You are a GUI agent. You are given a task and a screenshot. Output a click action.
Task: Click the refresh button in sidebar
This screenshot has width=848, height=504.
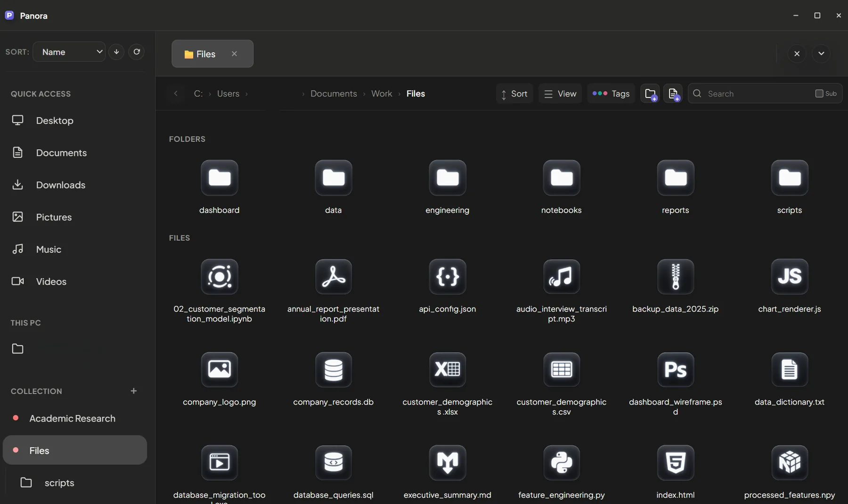[x=137, y=52]
